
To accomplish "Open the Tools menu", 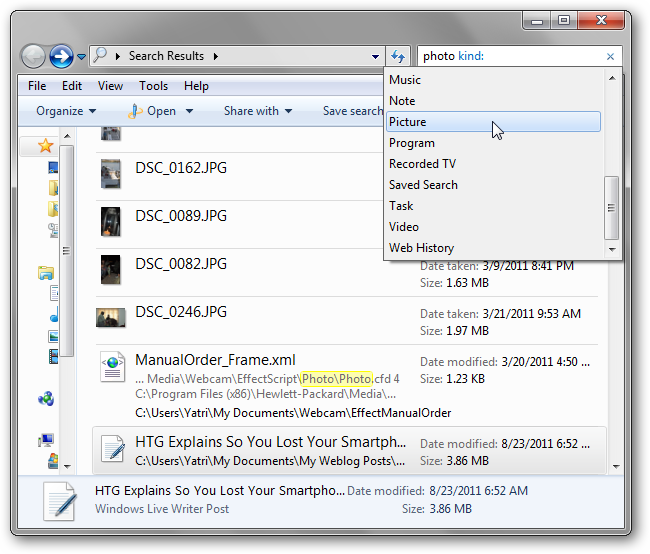I will [153, 86].
